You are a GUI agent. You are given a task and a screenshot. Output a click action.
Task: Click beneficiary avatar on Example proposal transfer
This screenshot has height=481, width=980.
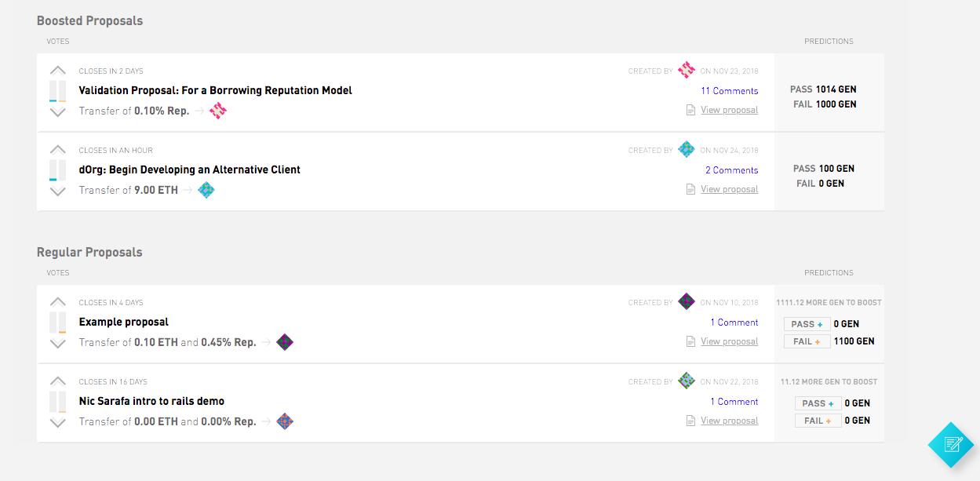[x=285, y=342]
